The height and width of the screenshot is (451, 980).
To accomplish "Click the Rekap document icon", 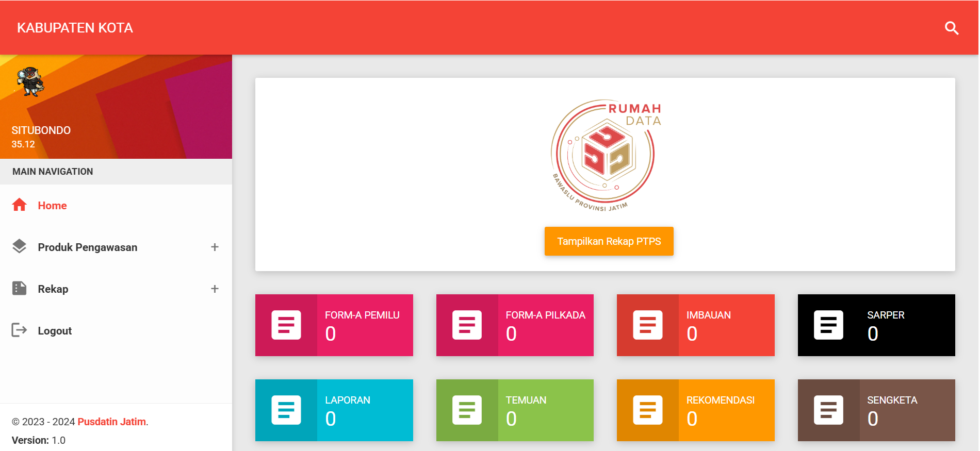I will point(20,288).
